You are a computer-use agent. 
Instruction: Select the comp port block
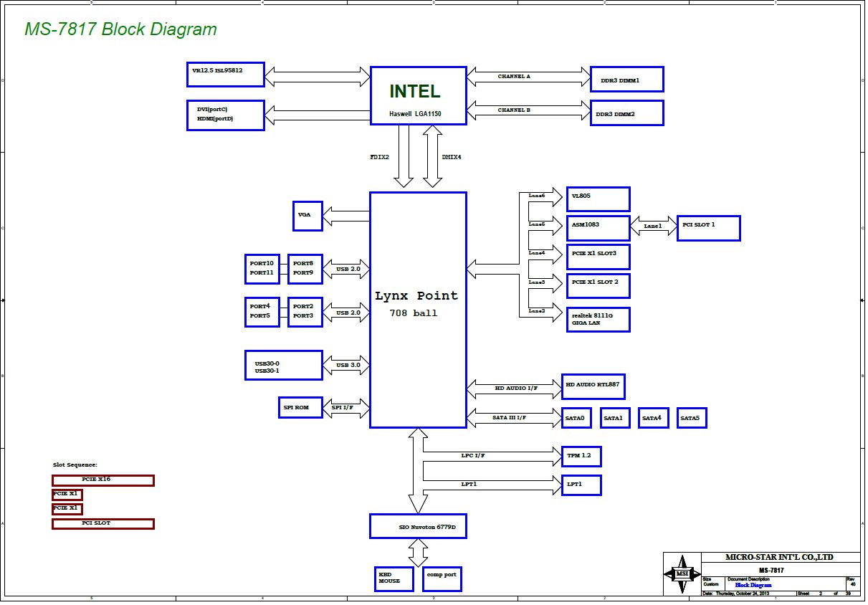click(442, 578)
